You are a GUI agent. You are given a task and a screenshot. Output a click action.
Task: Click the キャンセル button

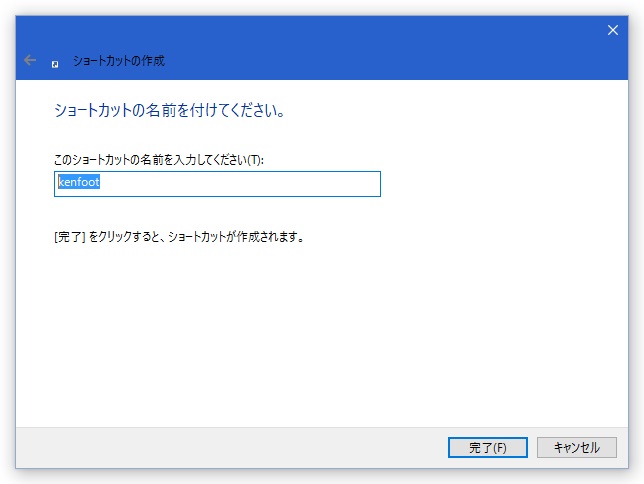click(x=577, y=447)
